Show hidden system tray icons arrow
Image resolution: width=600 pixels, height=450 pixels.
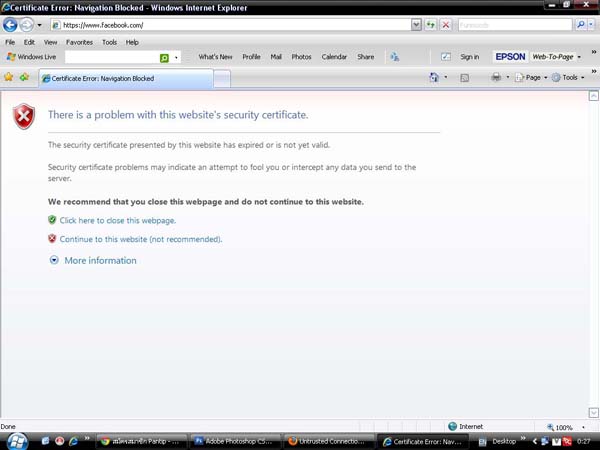[535, 442]
